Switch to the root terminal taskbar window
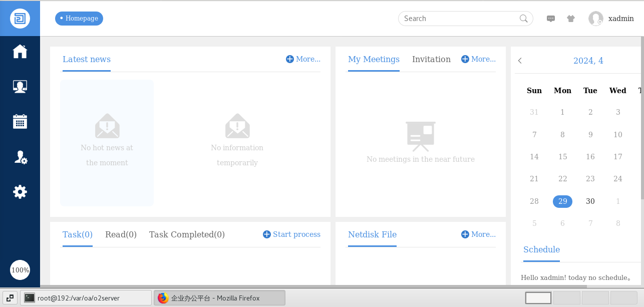 point(86,298)
